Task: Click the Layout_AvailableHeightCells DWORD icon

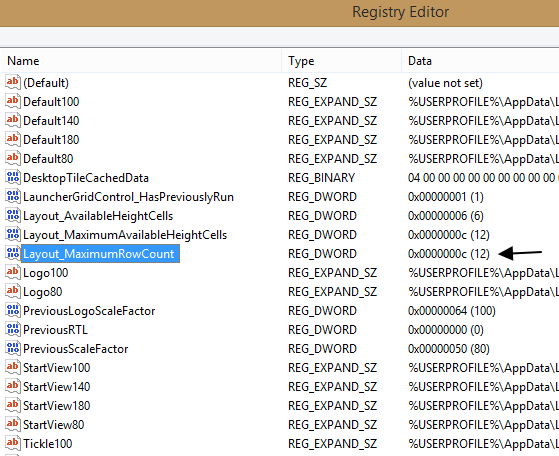Action: coord(13,215)
